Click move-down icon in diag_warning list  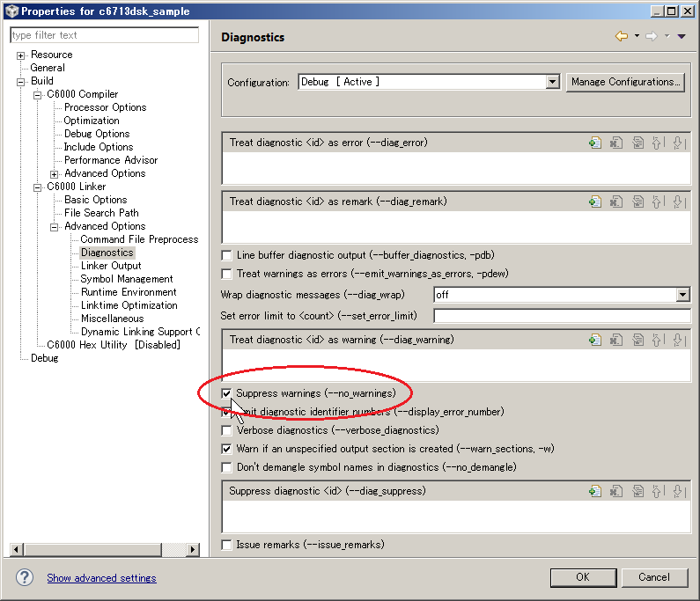678,340
